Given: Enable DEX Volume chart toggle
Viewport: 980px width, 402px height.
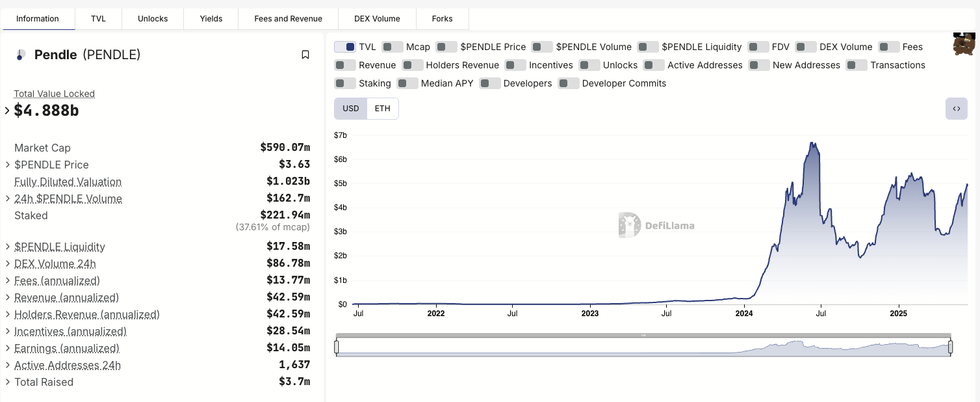Looking at the screenshot, I should (806, 47).
